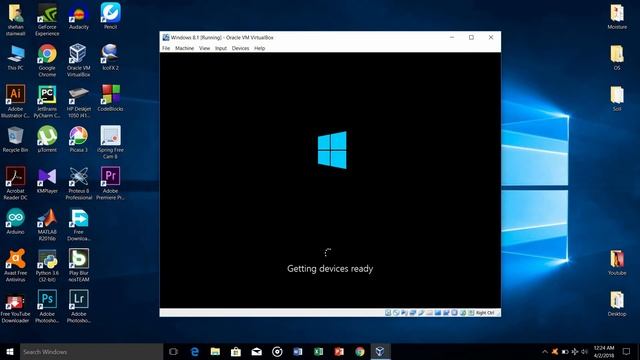Click the Search Windows box on taskbar
The width and height of the screenshot is (640, 360).
click(91, 351)
